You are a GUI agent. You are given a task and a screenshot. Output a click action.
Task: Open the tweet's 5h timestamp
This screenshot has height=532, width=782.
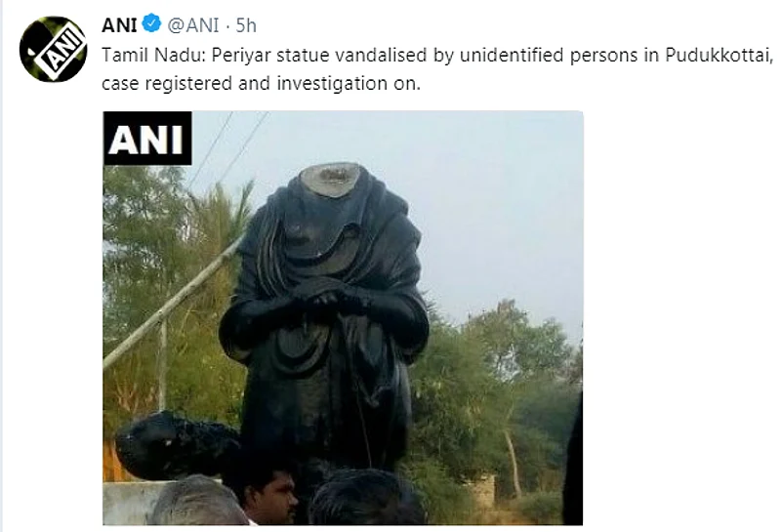[x=245, y=24]
